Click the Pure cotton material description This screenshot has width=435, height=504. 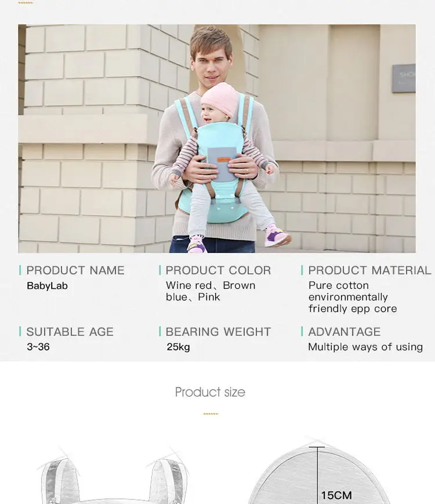tap(339, 285)
